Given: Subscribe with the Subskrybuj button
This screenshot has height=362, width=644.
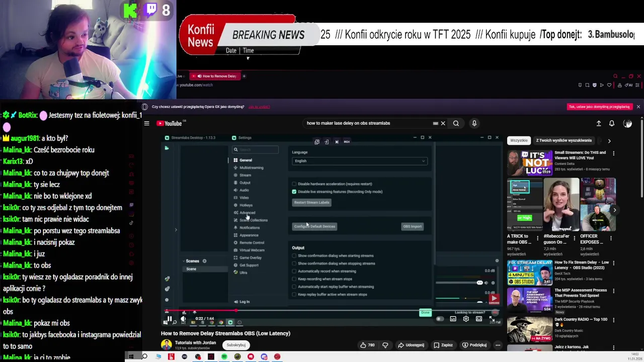Looking at the screenshot, I should pos(236,345).
